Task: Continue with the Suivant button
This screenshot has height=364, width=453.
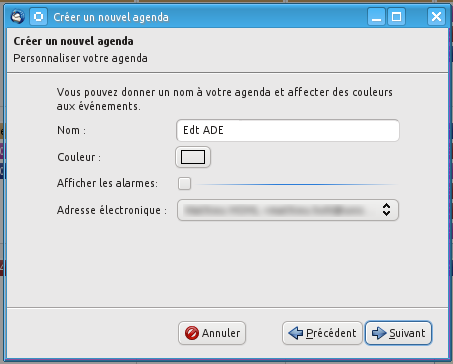Action: pyautogui.click(x=399, y=333)
